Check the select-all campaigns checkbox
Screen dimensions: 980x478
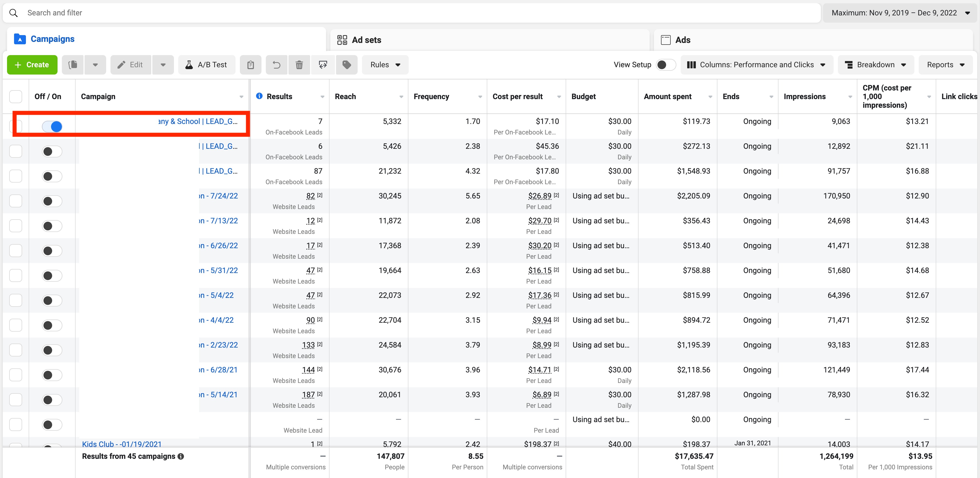click(16, 97)
